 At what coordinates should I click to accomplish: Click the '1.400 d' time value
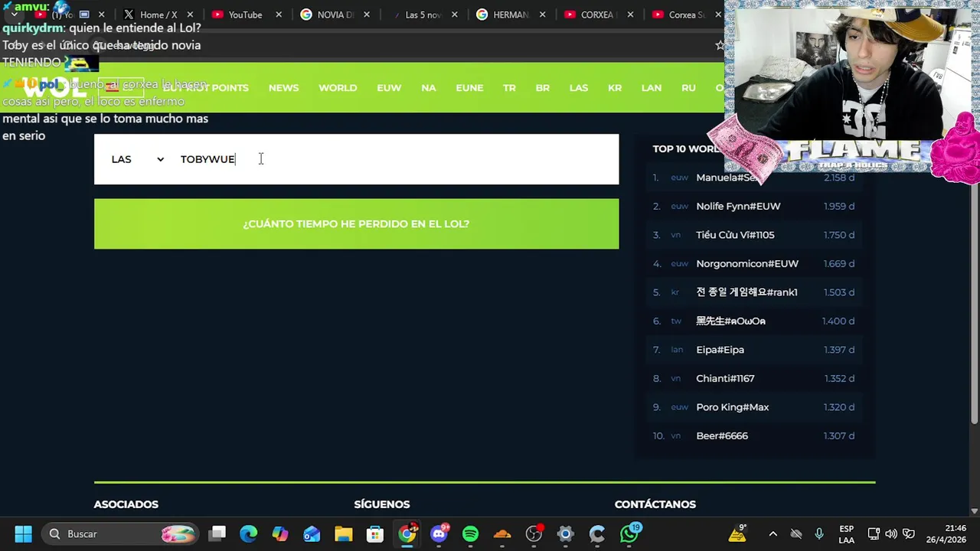point(838,321)
